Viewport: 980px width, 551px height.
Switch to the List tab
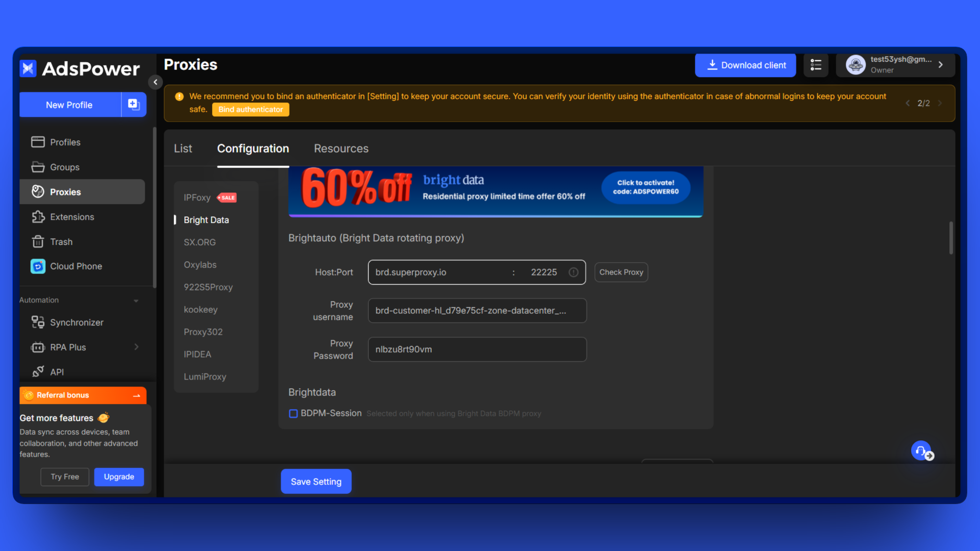(x=183, y=148)
